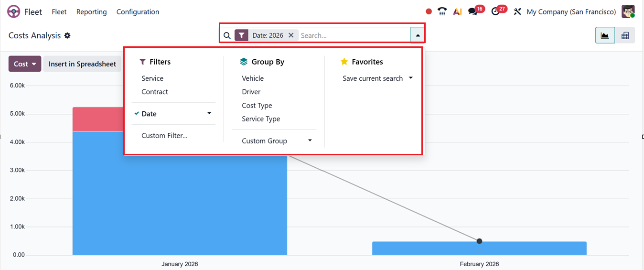The height and width of the screenshot is (270, 644).
Task: Click the debug tools wrench icon
Action: pyautogui.click(x=517, y=12)
